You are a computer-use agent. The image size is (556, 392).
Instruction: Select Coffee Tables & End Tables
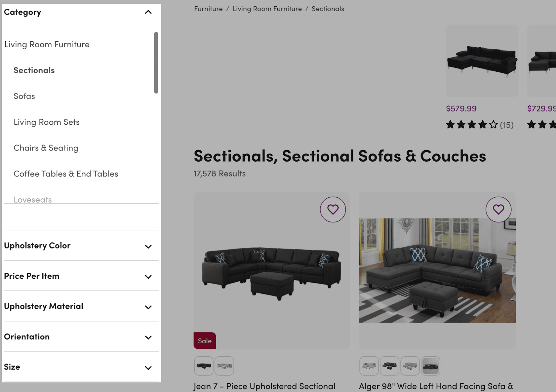click(x=66, y=174)
